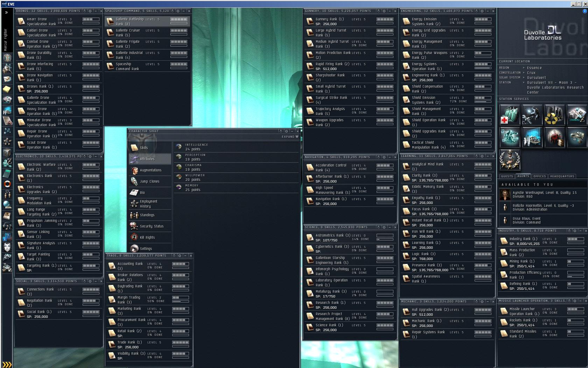588x368 pixels.
Task: Toggle the circle pin icon on Science window
Action: pos(384,227)
